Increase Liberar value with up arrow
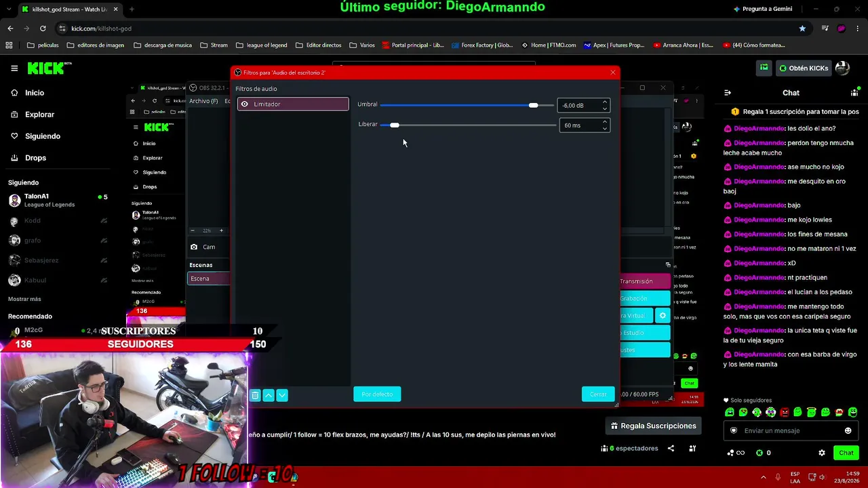The width and height of the screenshot is (868, 488). pos(605,122)
